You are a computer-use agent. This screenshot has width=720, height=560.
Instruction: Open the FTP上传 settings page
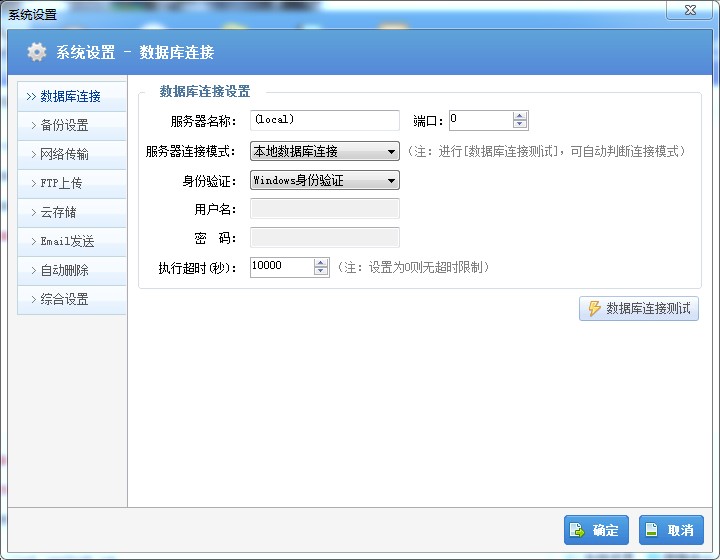(72, 183)
